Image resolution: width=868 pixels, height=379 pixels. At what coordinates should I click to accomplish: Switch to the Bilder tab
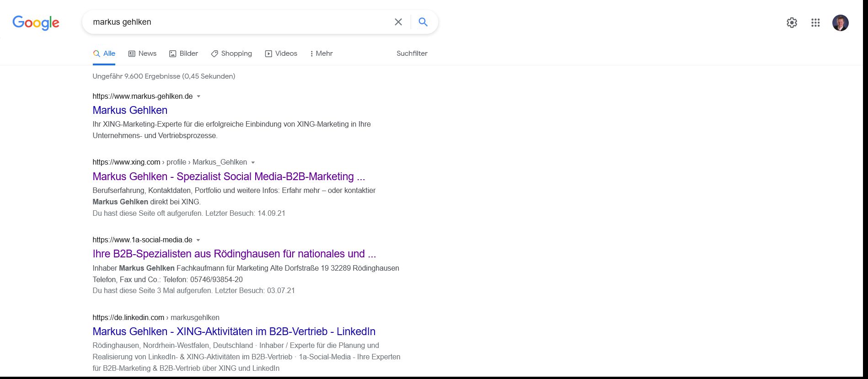183,53
